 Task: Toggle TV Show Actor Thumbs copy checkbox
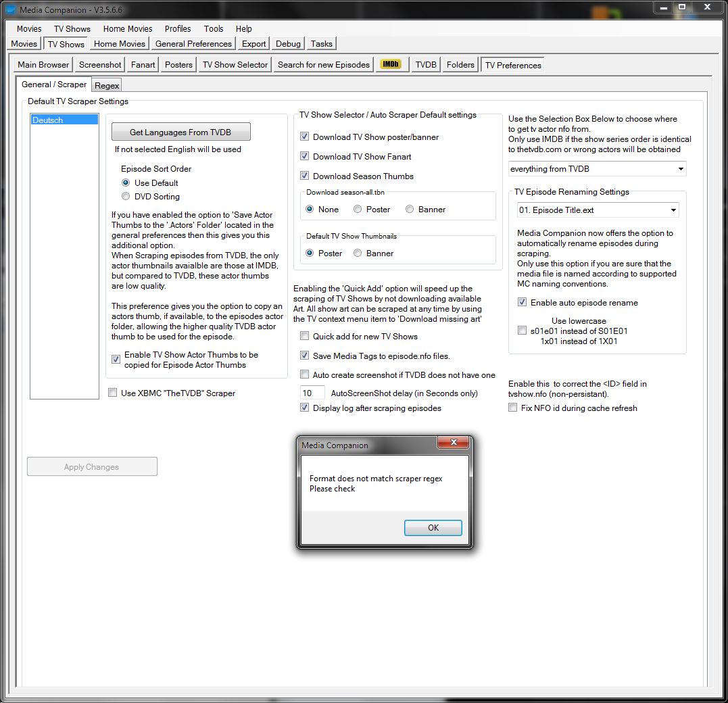click(116, 360)
